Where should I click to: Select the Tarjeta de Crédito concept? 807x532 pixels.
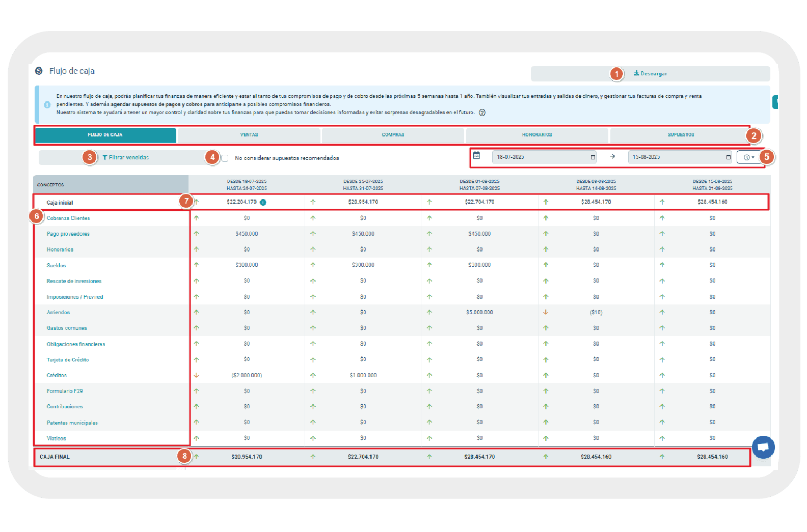68,359
